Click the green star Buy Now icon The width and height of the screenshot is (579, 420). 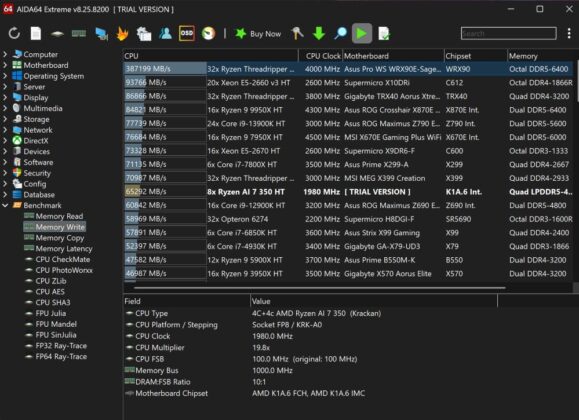pos(241,34)
